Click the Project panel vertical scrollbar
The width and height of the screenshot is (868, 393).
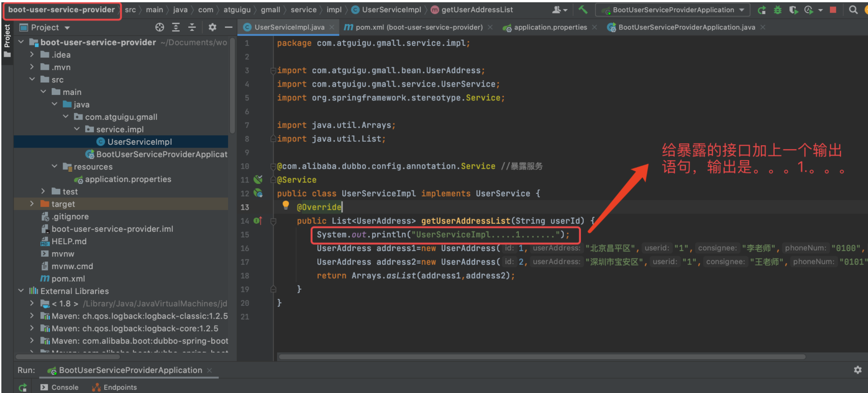pos(232,86)
